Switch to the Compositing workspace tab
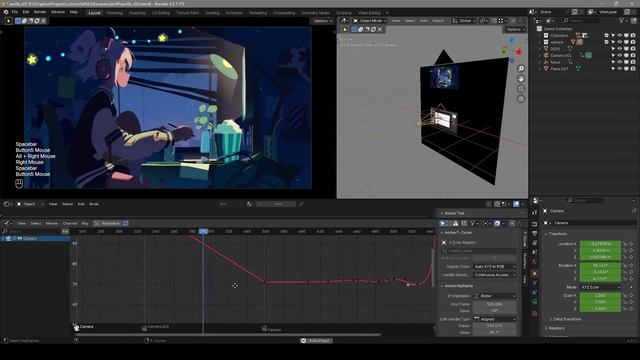 click(x=284, y=13)
